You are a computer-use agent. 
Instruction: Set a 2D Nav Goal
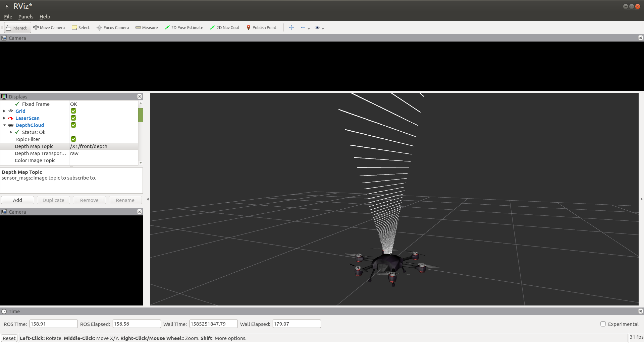[x=224, y=27]
